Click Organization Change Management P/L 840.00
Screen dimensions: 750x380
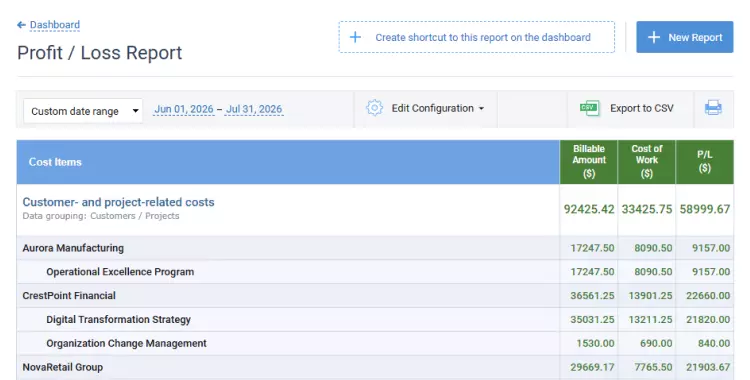pyautogui.click(x=714, y=344)
